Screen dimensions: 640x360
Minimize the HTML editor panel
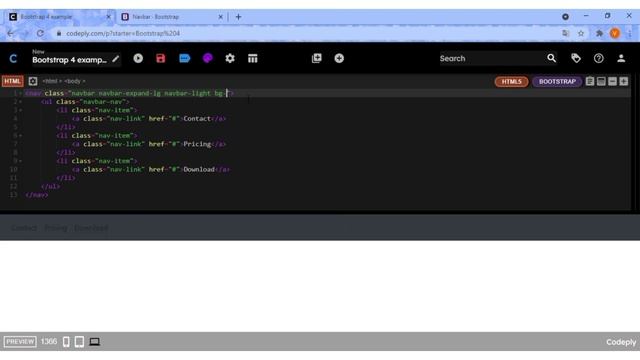pos(612,81)
